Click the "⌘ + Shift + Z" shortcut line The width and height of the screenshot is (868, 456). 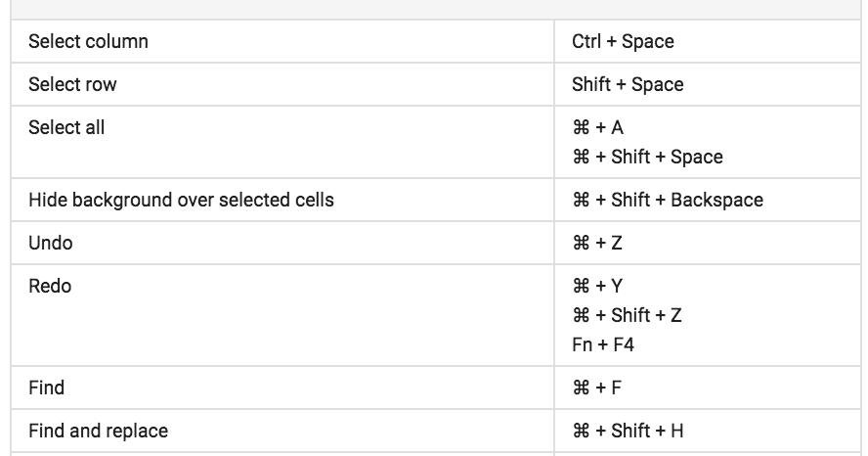[x=627, y=315]
